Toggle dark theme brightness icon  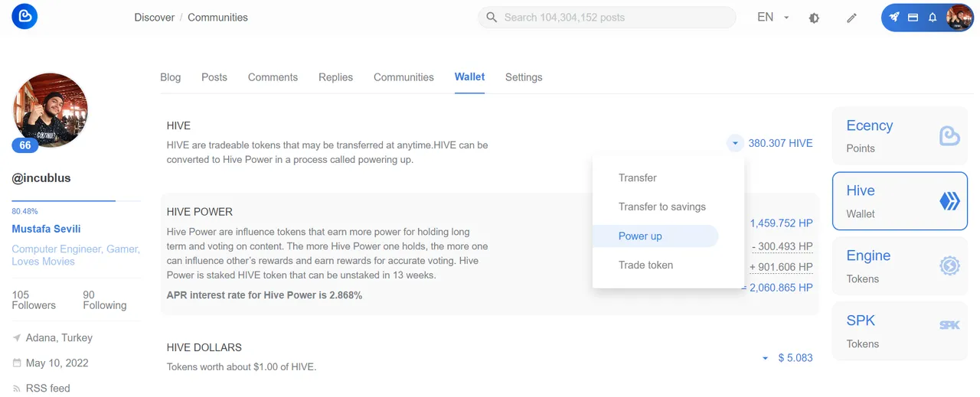(814, 18)
